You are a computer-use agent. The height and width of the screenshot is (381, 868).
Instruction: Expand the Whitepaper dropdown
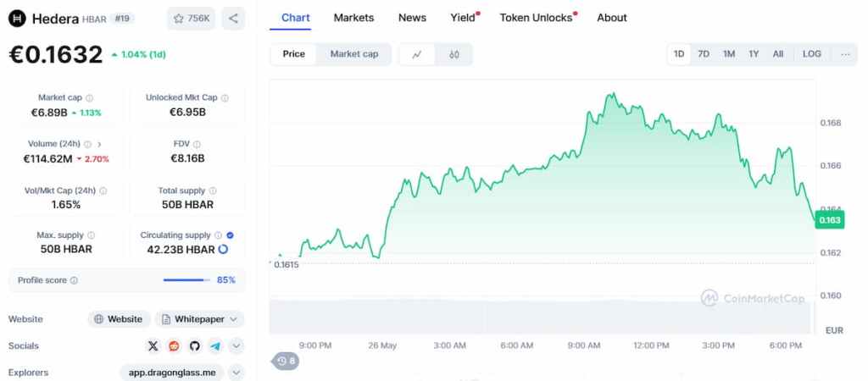(x=231, y=319)
